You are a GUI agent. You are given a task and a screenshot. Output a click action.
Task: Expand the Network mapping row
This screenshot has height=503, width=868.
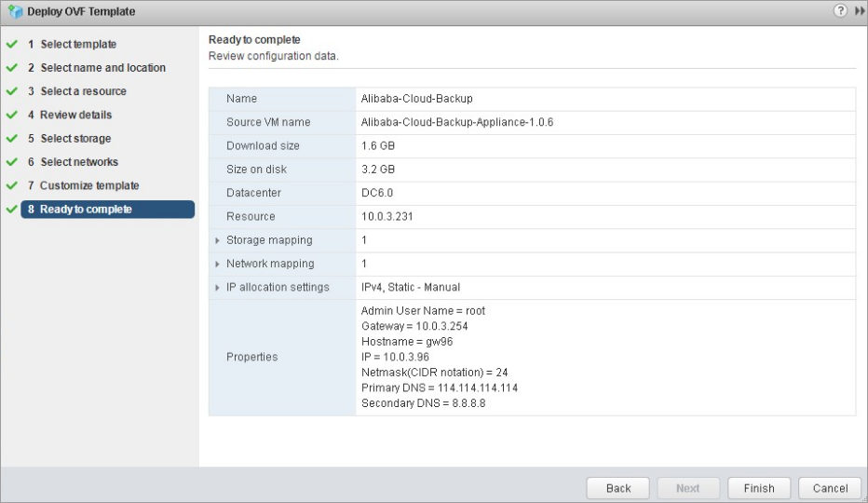pyautogui.click(x=217, y=265)
